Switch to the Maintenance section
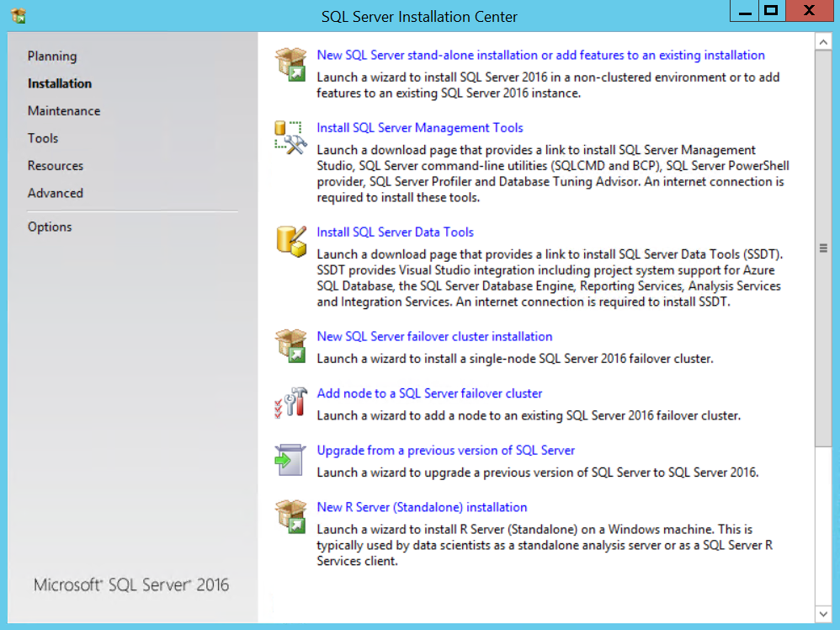This screenshot has width=840, height=630. [x=64, y=110]
